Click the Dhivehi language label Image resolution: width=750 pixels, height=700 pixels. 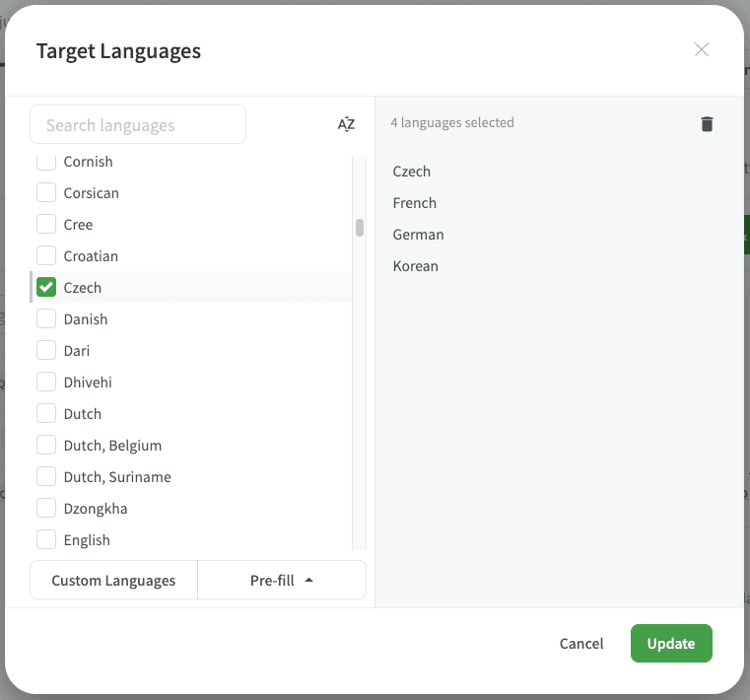(x=88, y=383)
